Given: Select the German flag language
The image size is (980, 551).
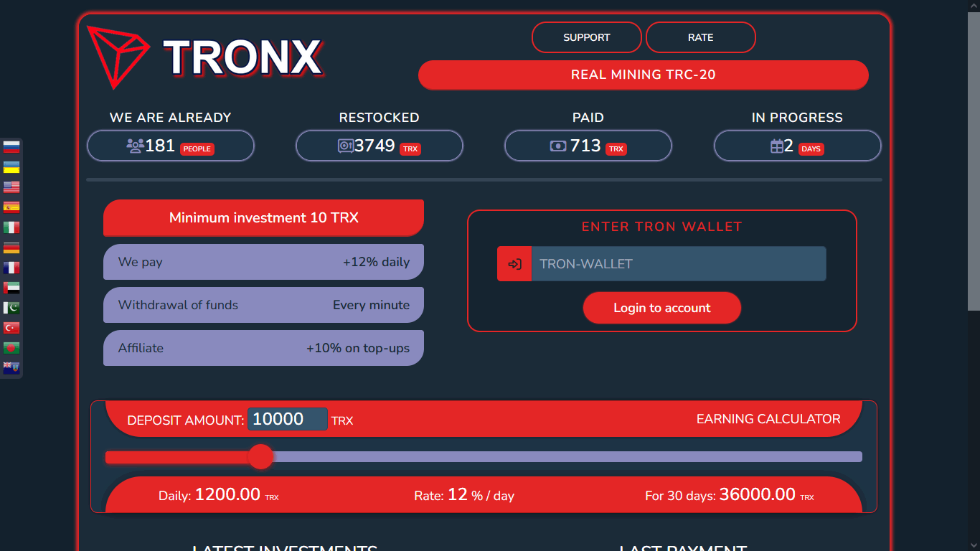Looking at the screenshot, I should tap(11, 248).
